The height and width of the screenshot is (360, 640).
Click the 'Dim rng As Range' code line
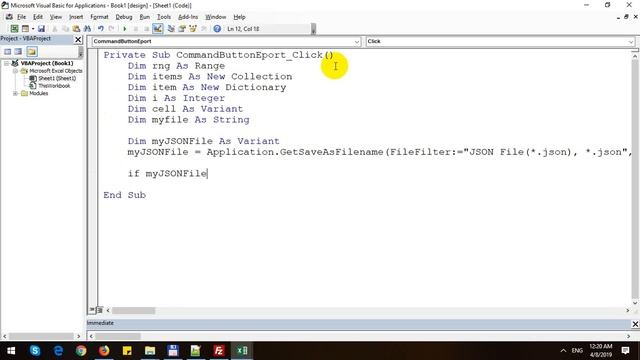pos(176,66)
